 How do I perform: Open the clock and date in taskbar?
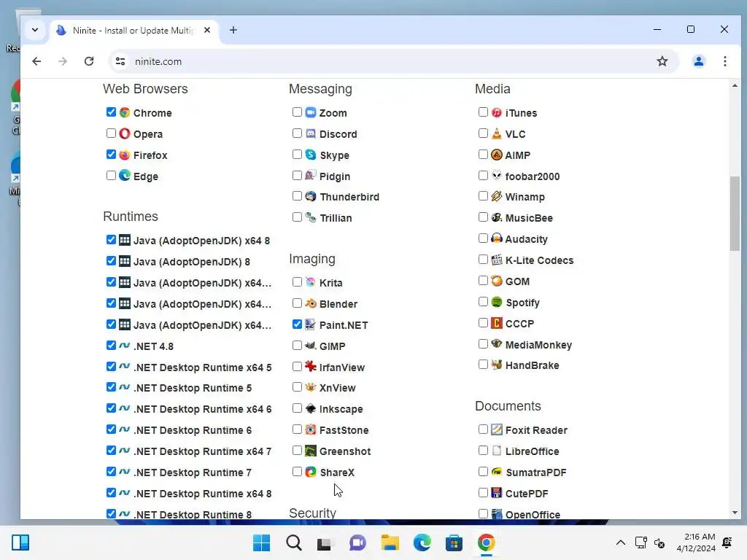pyautogui.click(x=695, y=542)
